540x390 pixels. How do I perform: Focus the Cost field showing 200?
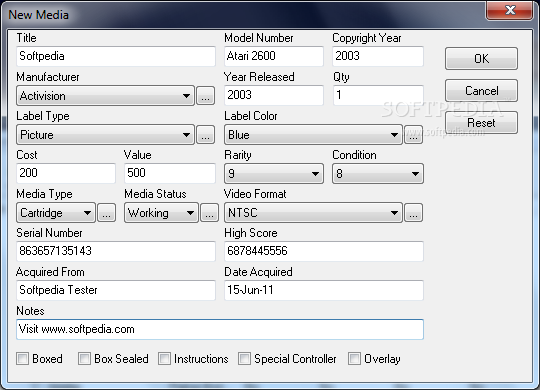[x=66, y=173]
